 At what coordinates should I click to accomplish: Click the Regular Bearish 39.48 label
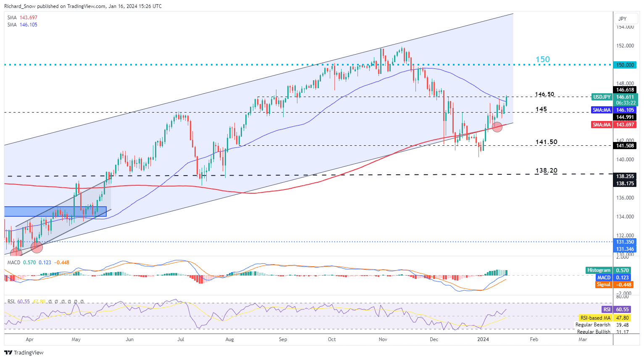(602, 325)
